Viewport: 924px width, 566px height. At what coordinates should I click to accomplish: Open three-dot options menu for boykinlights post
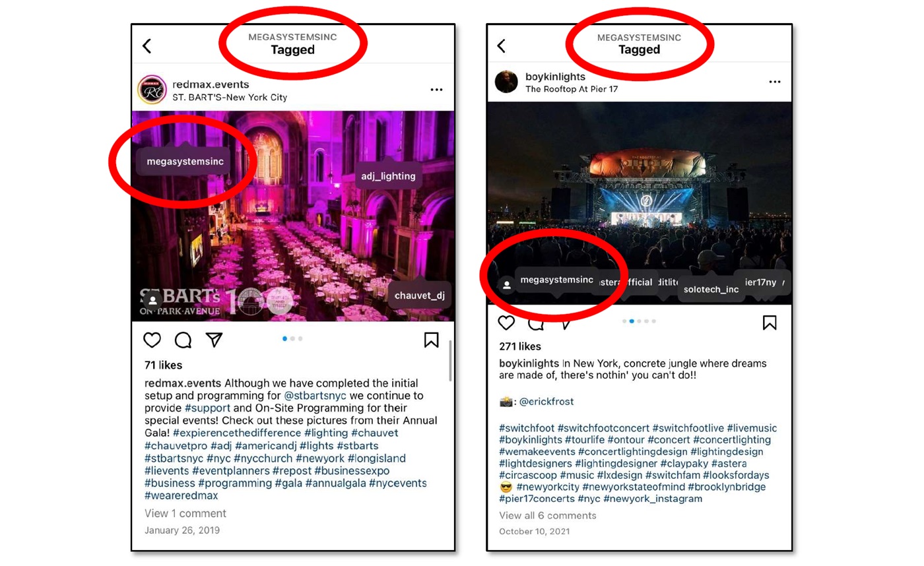(x=775, y=82)
